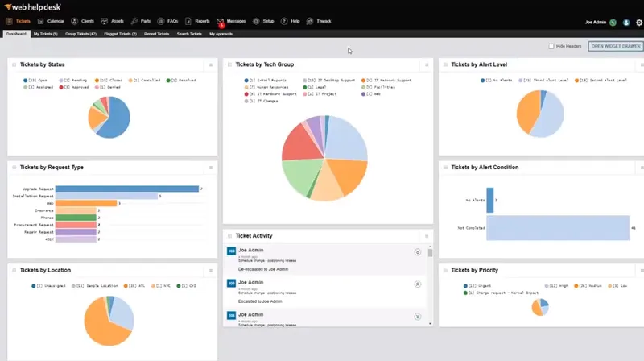Toggle the Urgent legend entry in Tickets by Priority
644x361 pixels.
[x=477, y=286]
